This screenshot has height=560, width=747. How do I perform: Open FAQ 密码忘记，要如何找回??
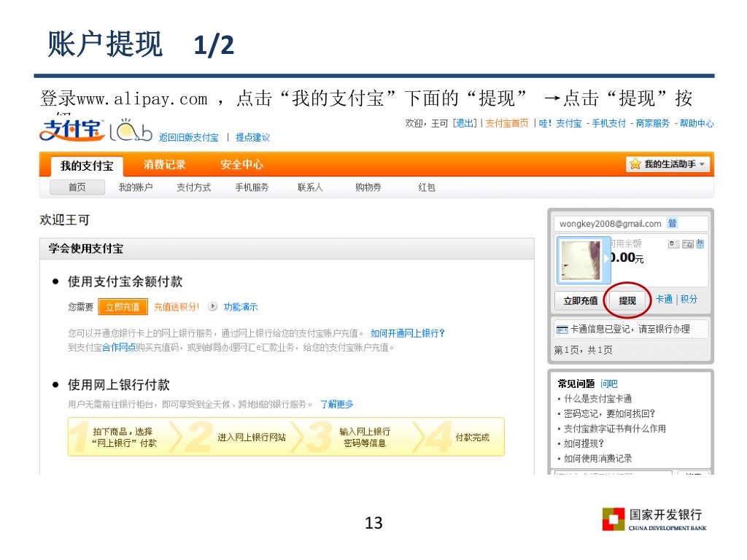(609, 413)
